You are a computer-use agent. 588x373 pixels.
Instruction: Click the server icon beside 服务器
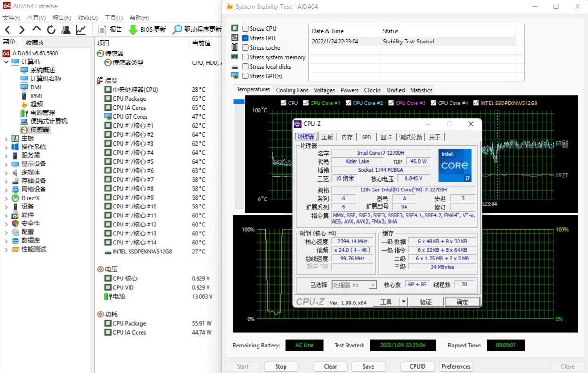(16, 155)
